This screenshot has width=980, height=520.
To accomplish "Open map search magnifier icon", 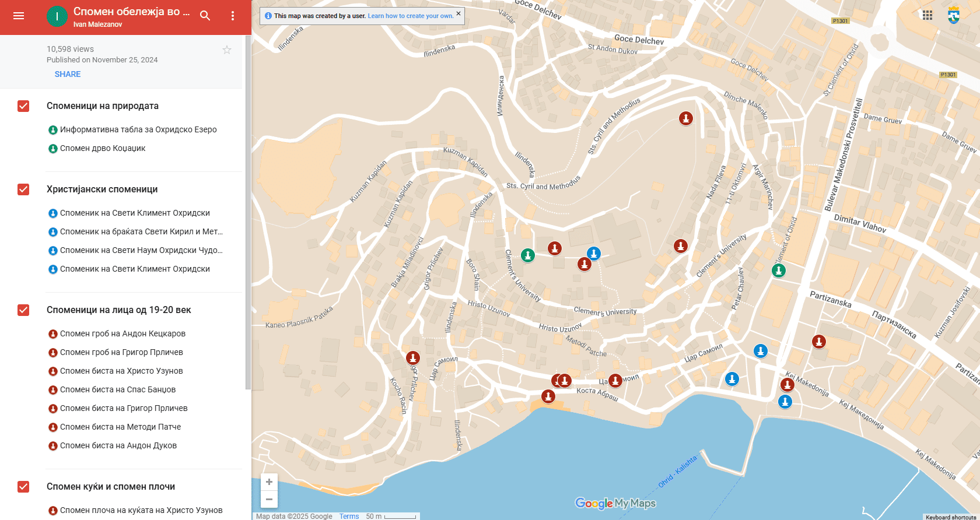I will point(205,16).
